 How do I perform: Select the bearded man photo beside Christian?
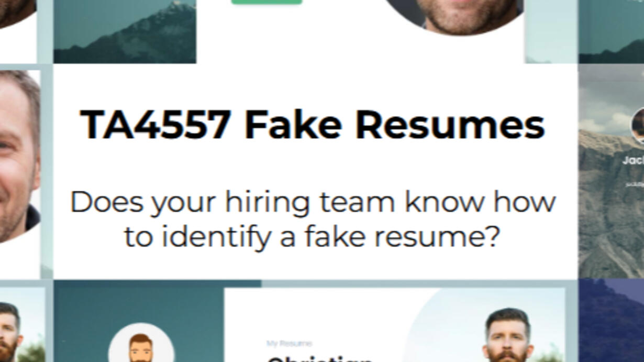(507, 335)
